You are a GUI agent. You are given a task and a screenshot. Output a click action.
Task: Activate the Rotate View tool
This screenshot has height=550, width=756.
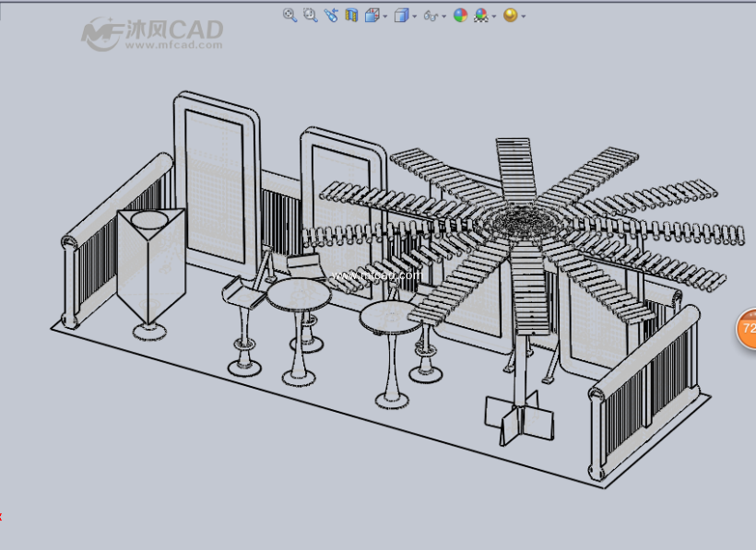click(x=351, y=14)
